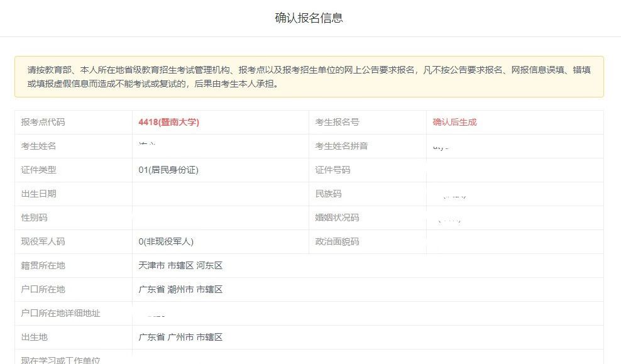Select the value 01(居民身份证)
Image resolution: width=621 pixels, height=364 pixels.
168,170
